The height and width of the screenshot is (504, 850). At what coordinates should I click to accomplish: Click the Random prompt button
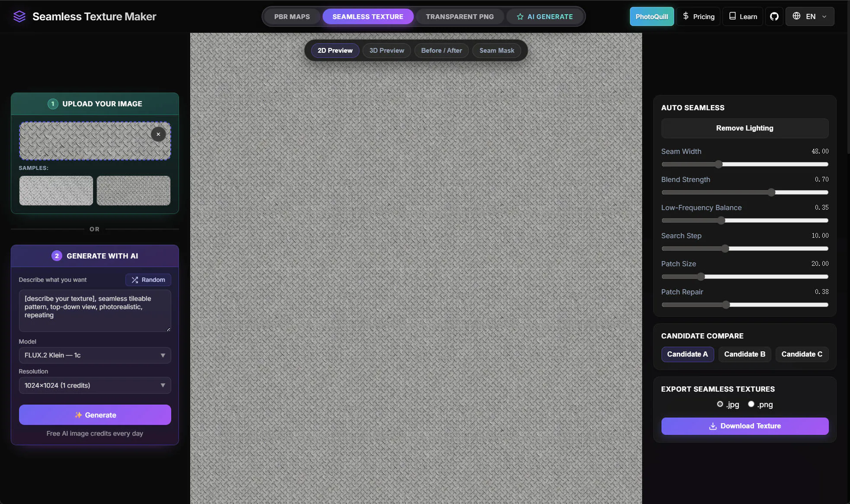coord(148,280)
